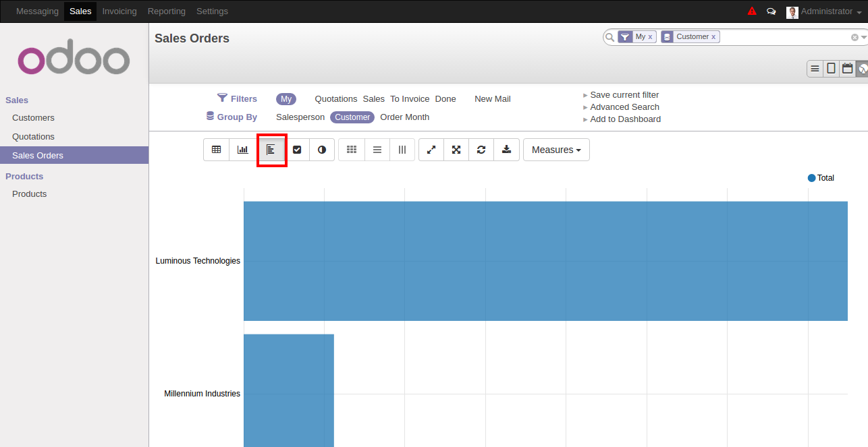
Task: Open the Measures dropdown
Action: [556, 150]
